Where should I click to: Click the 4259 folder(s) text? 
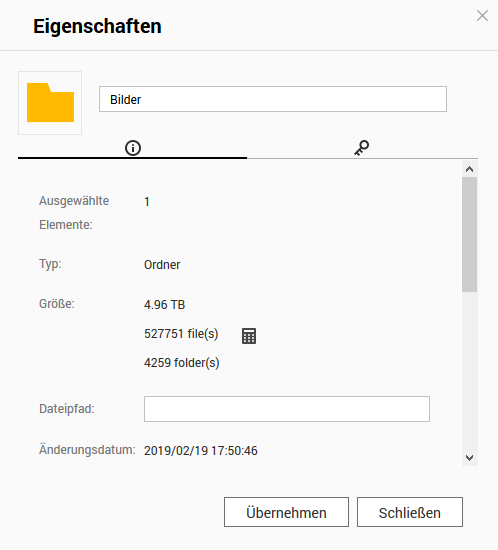[x=182, y=363]
